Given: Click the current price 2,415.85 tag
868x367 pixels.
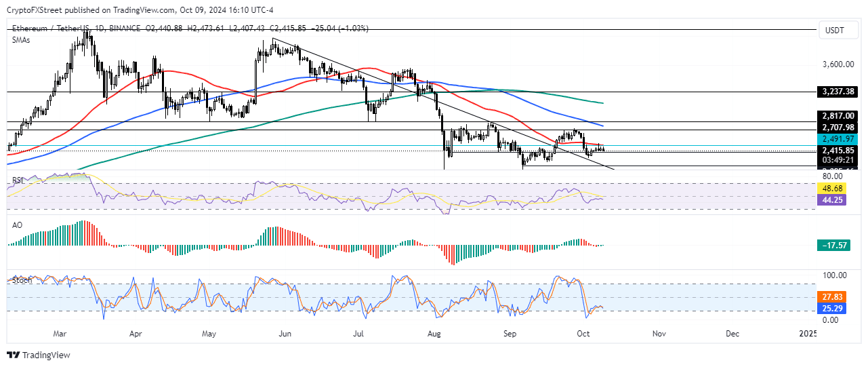Looking at the screenshot, I should pos(839,151).
